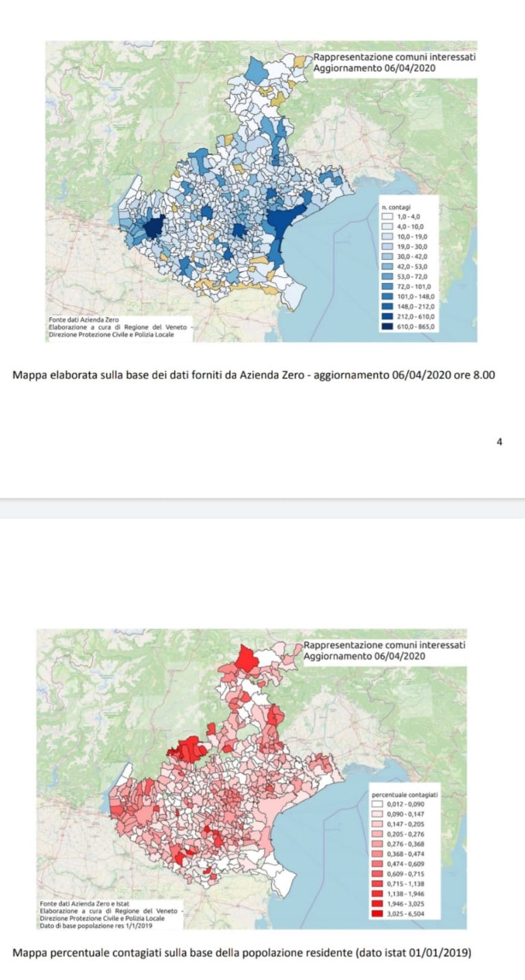Click the 0,474 - 0,609 legend swatch

click(378, 865)
